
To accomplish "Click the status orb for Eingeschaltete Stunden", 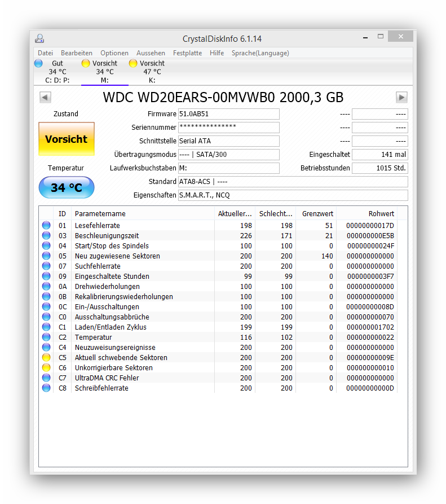I will 46,276.
